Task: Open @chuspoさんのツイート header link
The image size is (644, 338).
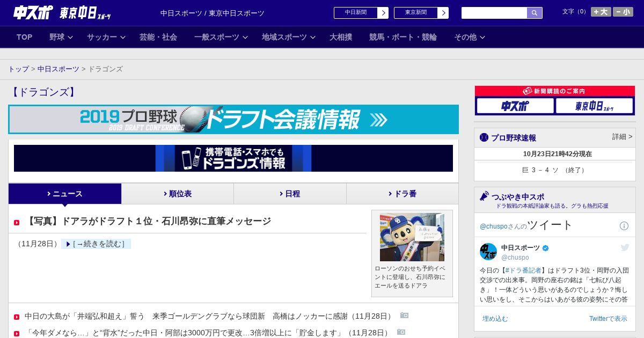Action: click(x=526, y=225)
